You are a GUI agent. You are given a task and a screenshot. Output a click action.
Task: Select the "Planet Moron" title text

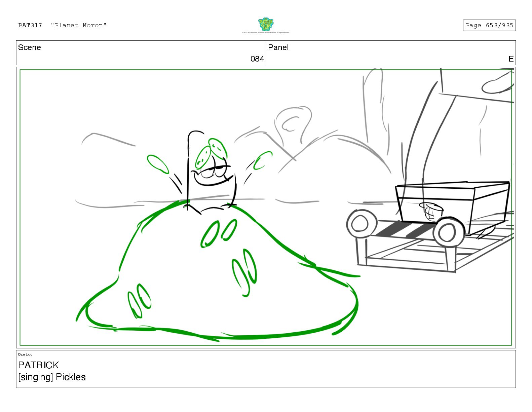click(x=79, y=25)
